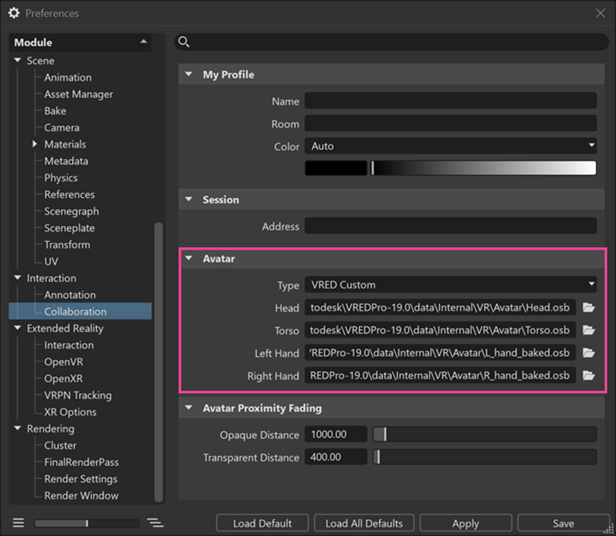Browse for the Right Hand file

tap(588, 376)
